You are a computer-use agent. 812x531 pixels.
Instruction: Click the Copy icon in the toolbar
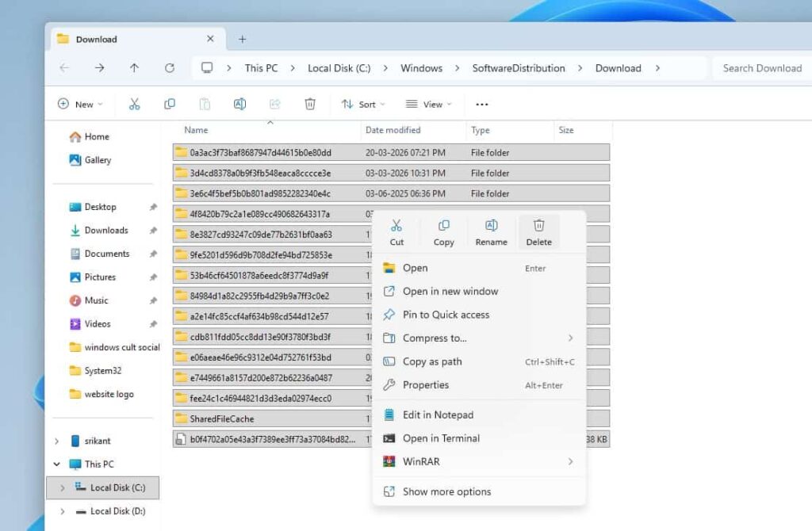coord(170,104)
